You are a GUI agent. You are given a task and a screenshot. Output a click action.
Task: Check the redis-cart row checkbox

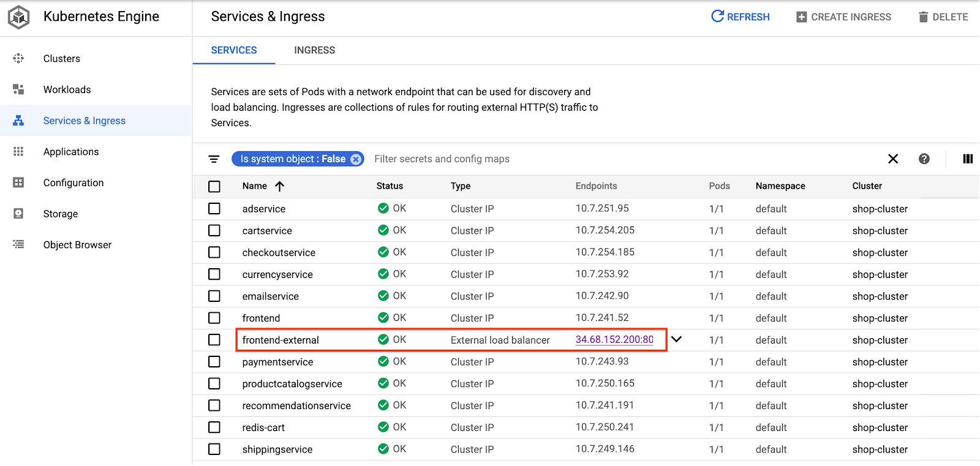tap(214, 427)
